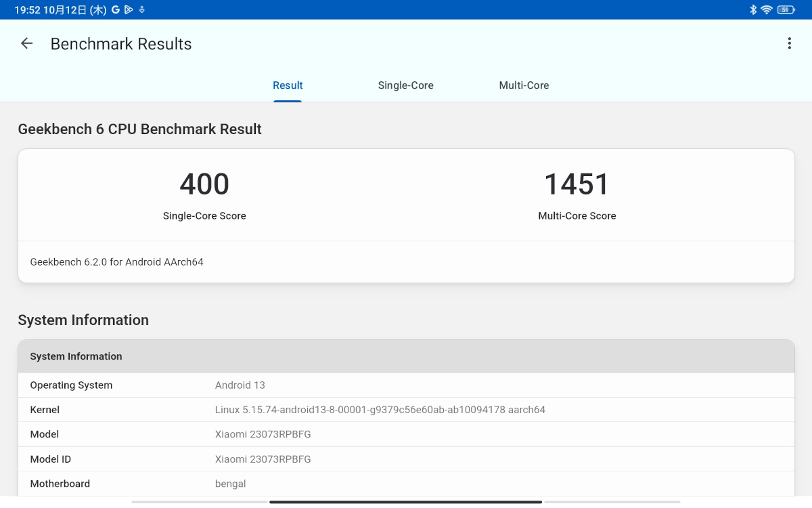The height and width of the screenshot is (508, 812).
Task: Tap the Wi-Fi status bar icon
Action: (x=767, y=9)
